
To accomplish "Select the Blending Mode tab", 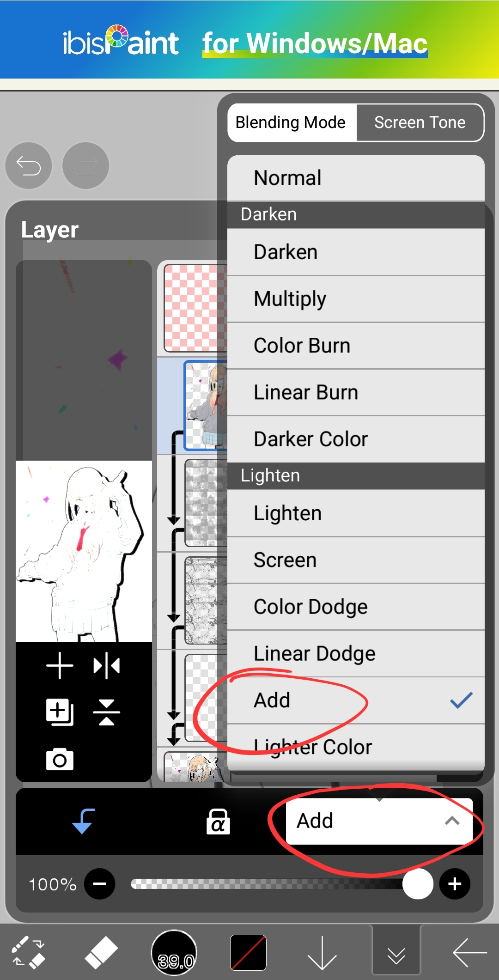I will 291,122.
